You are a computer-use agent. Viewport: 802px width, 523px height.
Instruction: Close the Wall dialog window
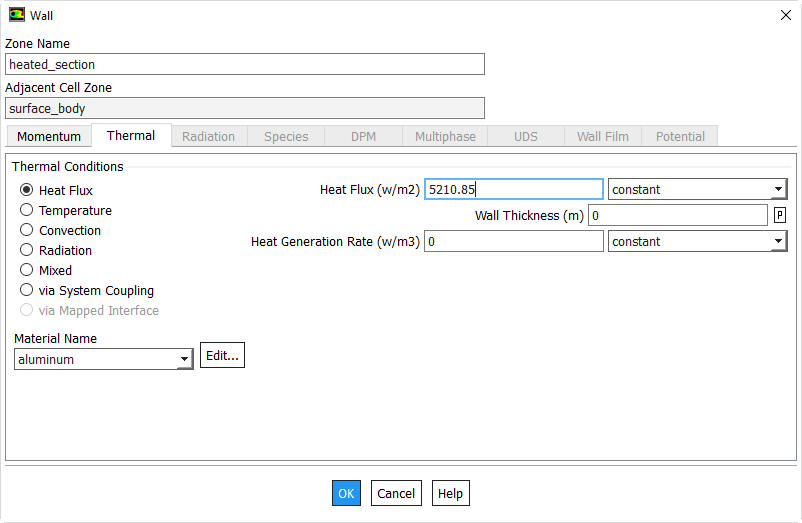pyautogui.click(x=786, y=15)
